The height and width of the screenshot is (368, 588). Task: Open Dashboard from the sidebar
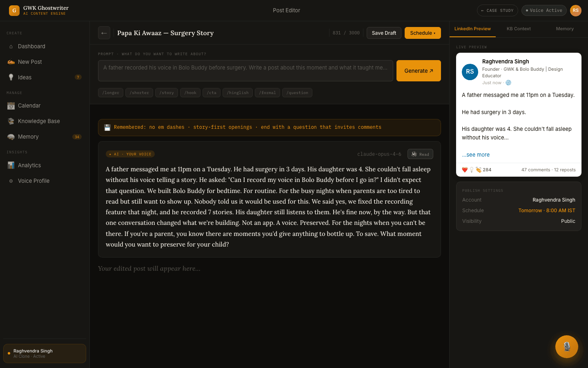point(45,47)
